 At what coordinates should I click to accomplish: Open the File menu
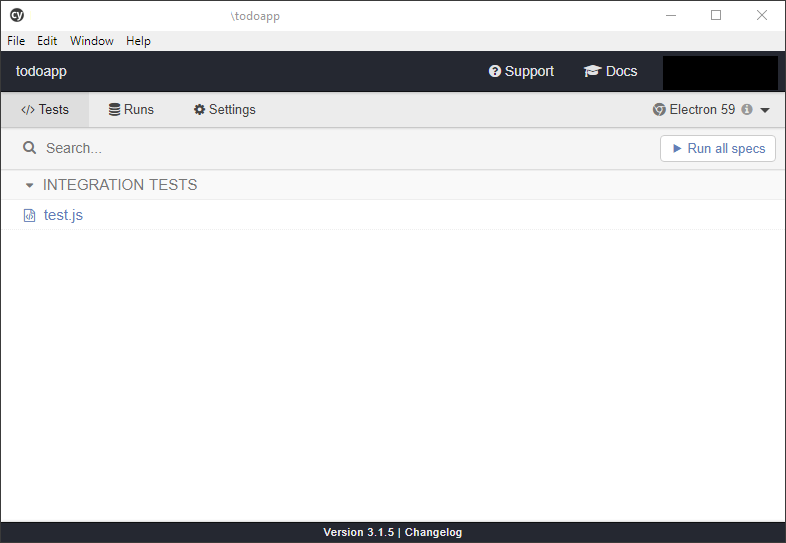point(16,41)
